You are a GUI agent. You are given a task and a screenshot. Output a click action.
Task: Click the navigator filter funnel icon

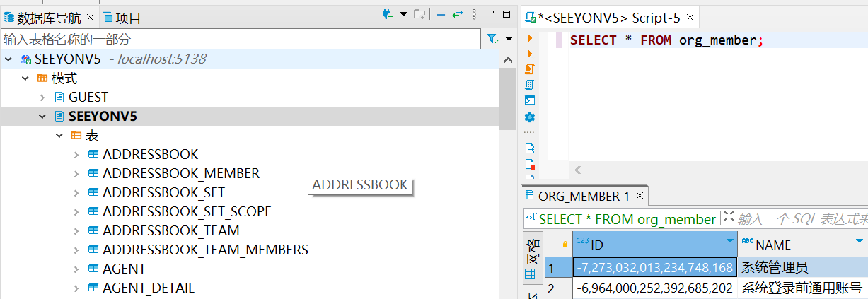tap(492, 39)
